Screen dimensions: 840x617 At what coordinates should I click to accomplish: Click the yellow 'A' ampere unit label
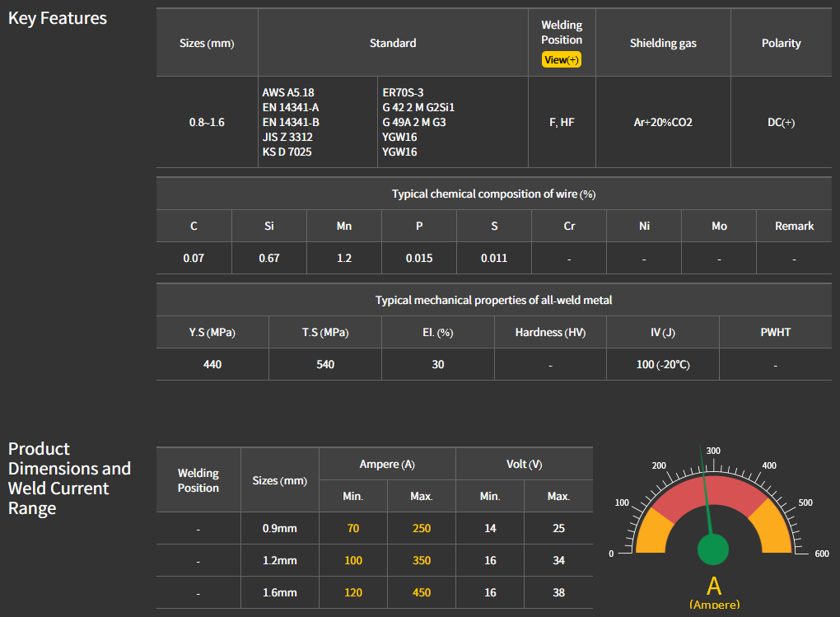click(713, 586)
